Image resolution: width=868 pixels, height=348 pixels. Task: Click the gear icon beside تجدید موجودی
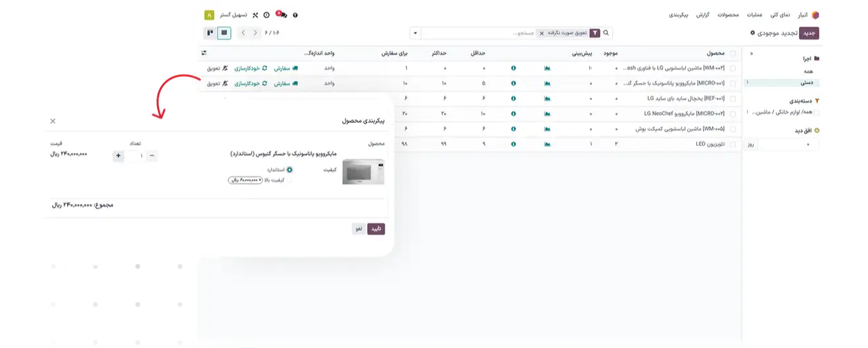point(752,32)
